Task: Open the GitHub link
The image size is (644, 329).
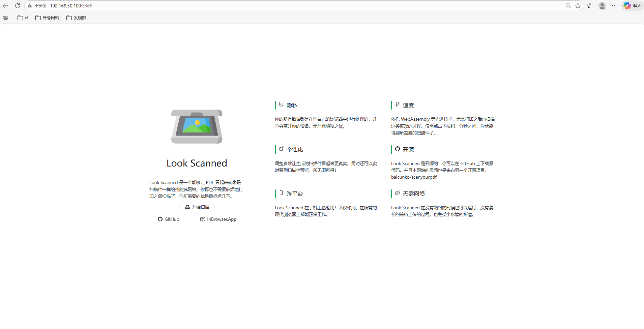Action: pos(169,219)
